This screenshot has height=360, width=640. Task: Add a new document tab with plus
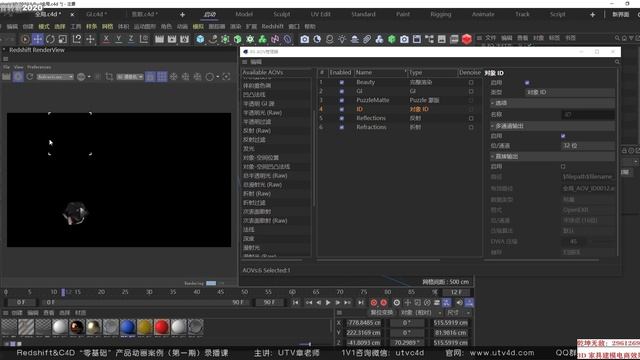[x=182, y=15]
